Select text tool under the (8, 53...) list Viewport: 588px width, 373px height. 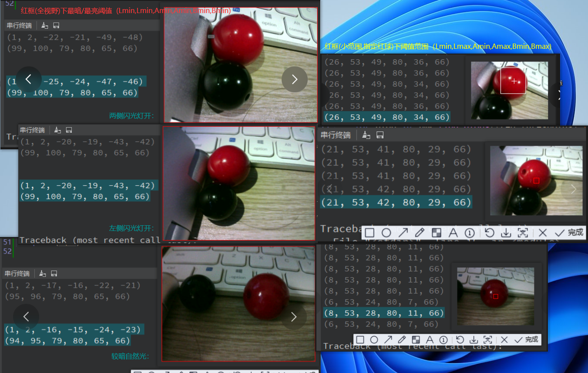point(430,340)
